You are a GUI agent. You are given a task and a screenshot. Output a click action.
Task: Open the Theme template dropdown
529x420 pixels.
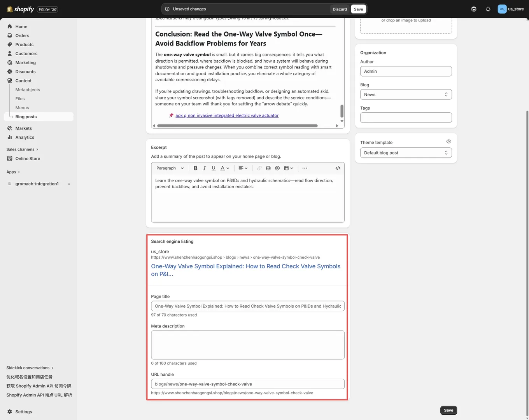tap(406, 153)
